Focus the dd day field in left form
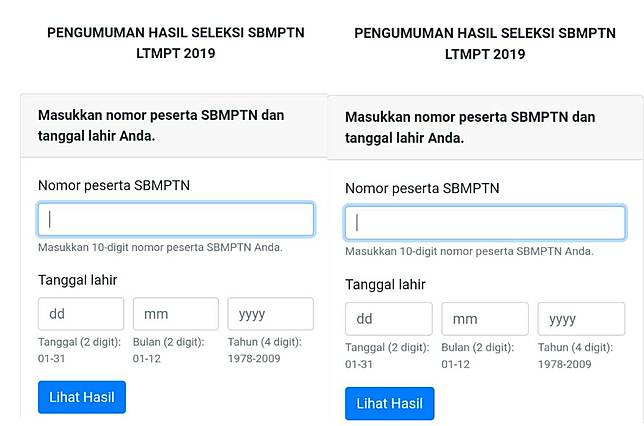The height and width of the screenshot is (426, 644). (x=81, y=314)
